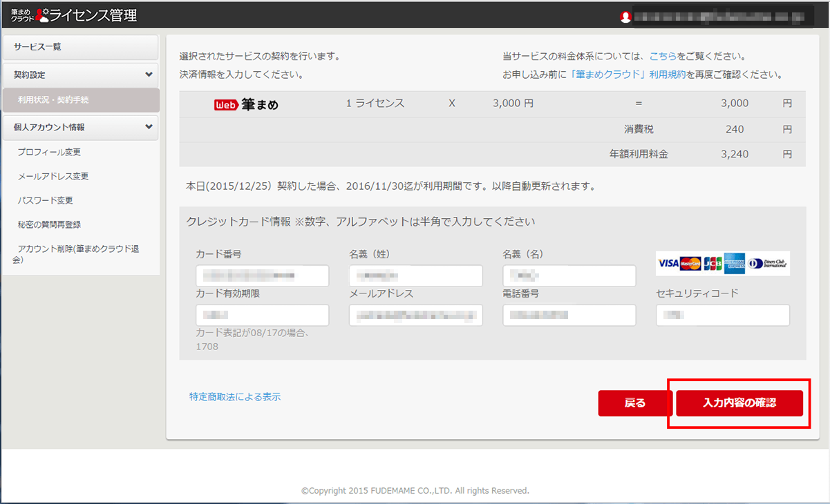Click the 1 ライセンス text
The height and width of the screenshot is (504, 830).
tap(375, 104)
